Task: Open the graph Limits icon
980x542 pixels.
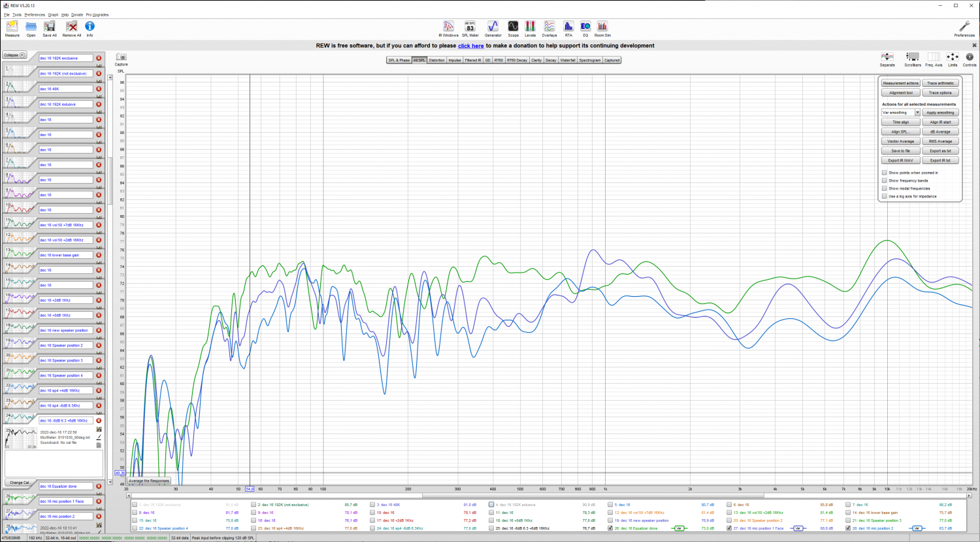Action: point(953,57)
